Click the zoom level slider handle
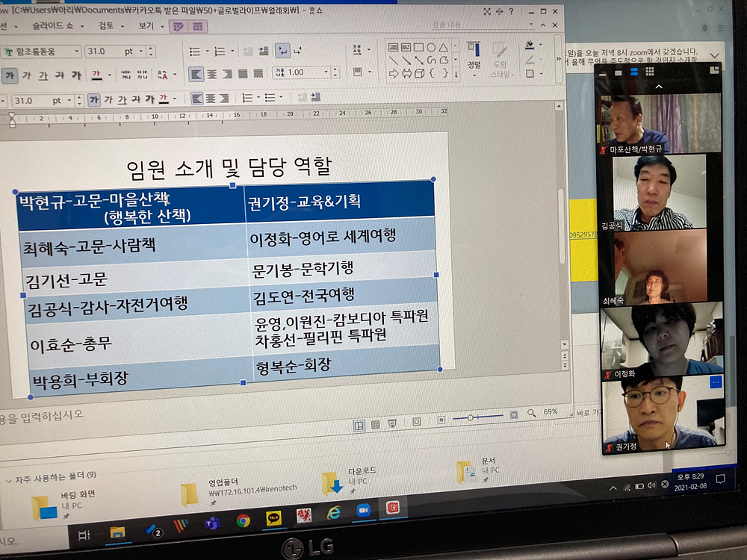747x560 pixels. [x=470, y=417]
